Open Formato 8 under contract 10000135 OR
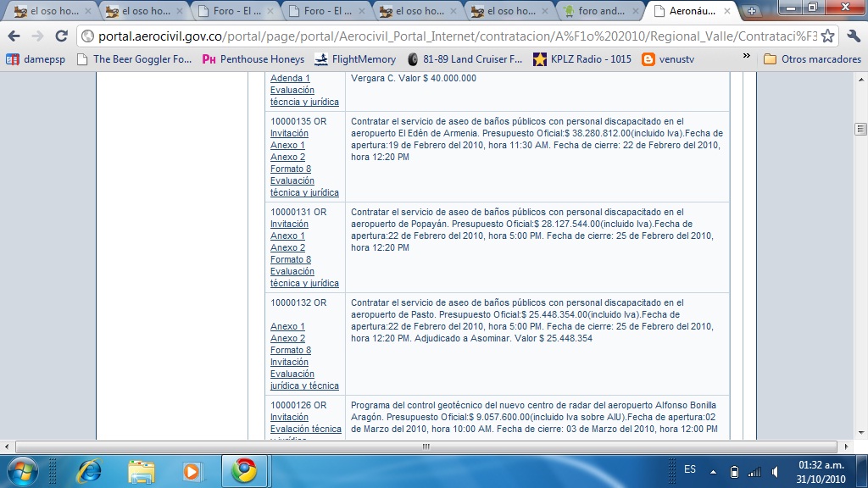Viewport: 868px width, 488px height. [291, 169]
